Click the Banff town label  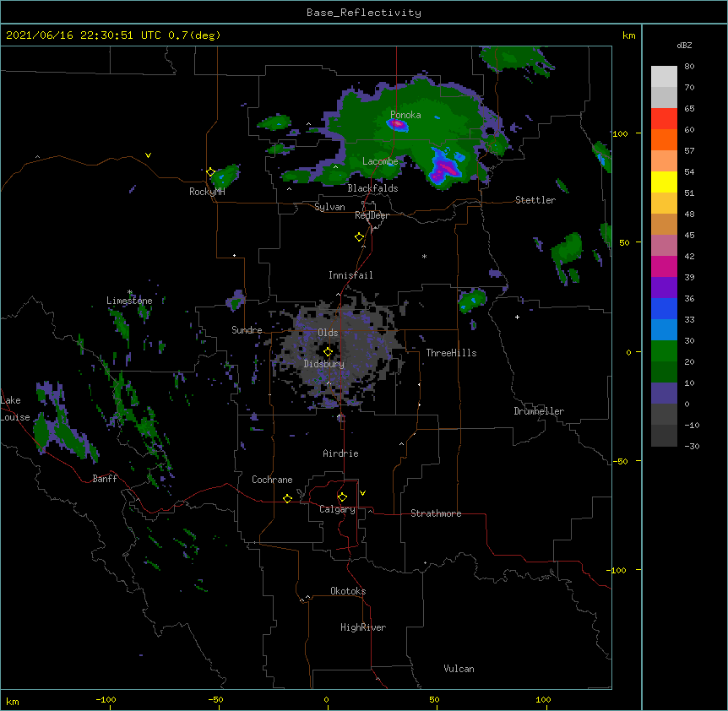tap(105, 479)
